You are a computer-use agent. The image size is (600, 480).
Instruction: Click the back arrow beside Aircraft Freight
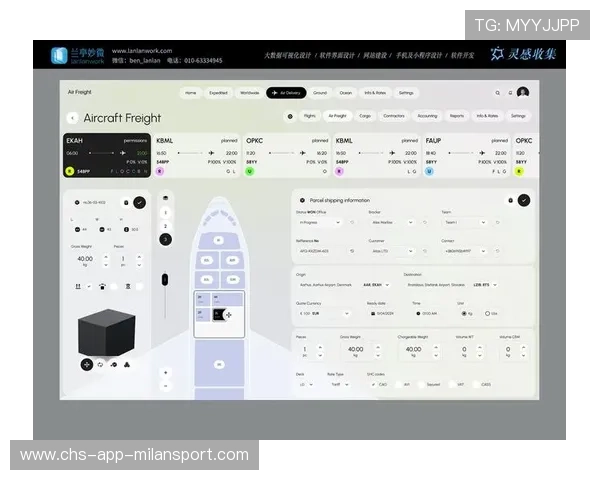coord(72,118)
